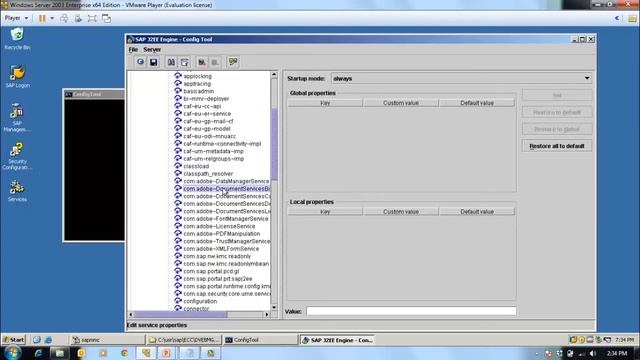Screen dimensions: 640x360
Task: Switch to the C:\usr\sap folder taskbar button
Action: (x=184, y=340)
